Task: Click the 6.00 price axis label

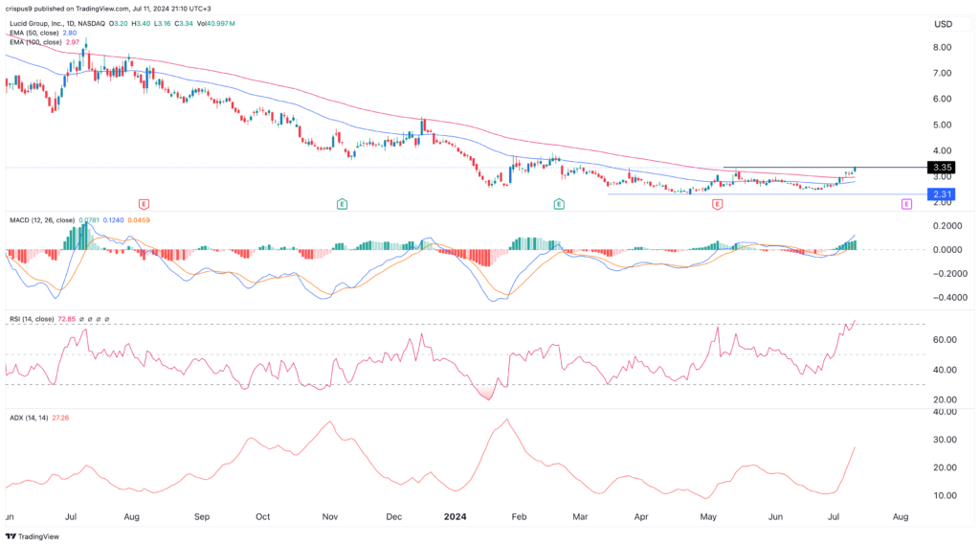Action: click(x=942, y=99)
